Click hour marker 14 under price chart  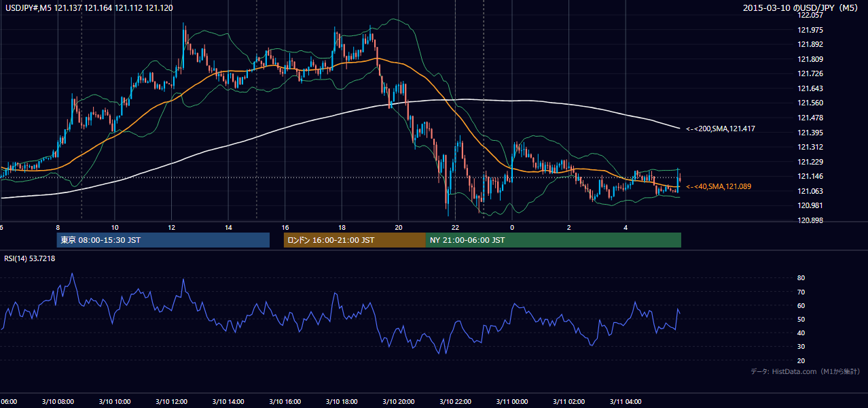tap(229, 227)
